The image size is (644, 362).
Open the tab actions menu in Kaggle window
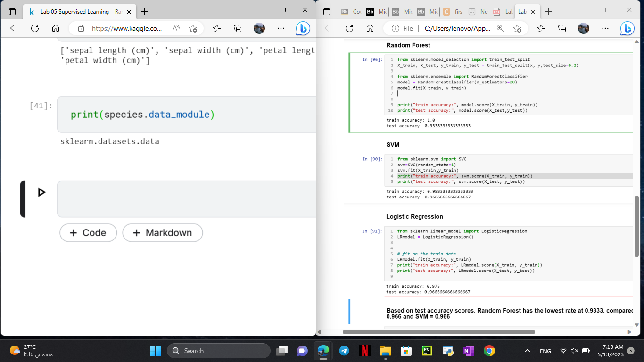[x=13, y=11]
